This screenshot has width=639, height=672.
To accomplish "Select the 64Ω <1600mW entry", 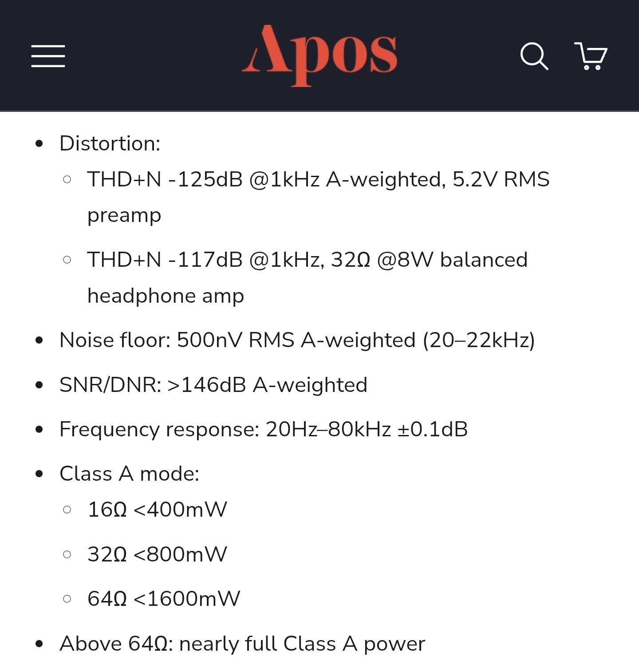I will tap(164, 598).
